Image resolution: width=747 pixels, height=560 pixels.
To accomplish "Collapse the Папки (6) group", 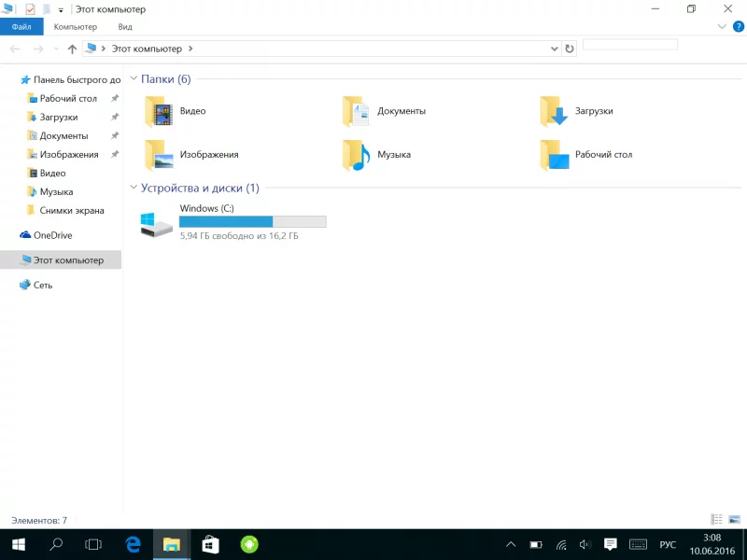I will click(x=134, y=78).
